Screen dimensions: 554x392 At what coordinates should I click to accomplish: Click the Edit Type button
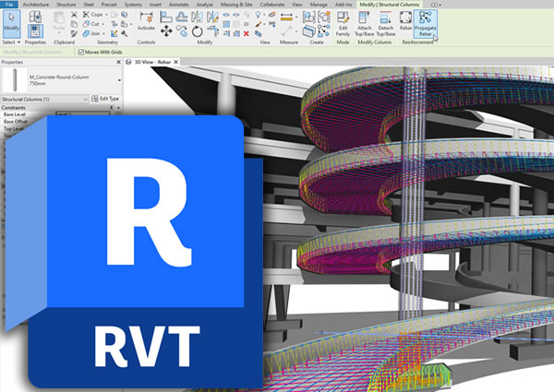click(105, 99)
